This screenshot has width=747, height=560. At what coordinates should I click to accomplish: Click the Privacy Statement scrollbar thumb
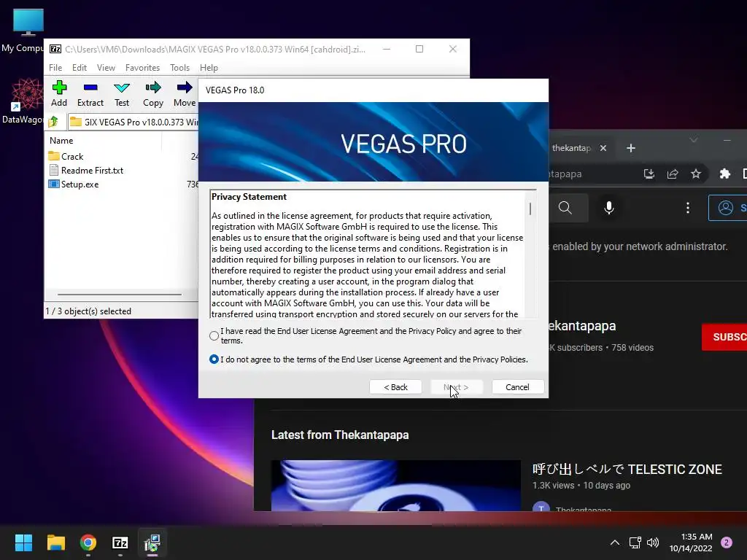pos(530,209)
